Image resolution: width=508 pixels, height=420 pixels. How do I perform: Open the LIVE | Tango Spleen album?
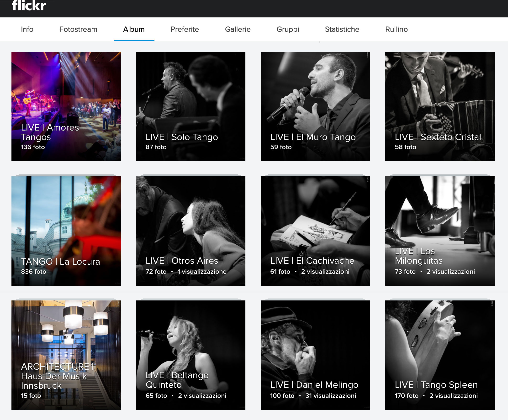tap(440, 355)
